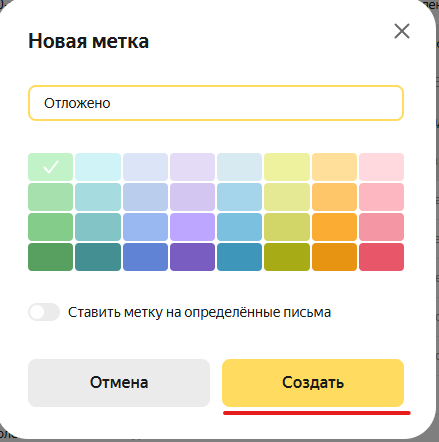Click the Создать button
Image resolution: width=439 pixels, height=442 pixels.
coord(313,383)
